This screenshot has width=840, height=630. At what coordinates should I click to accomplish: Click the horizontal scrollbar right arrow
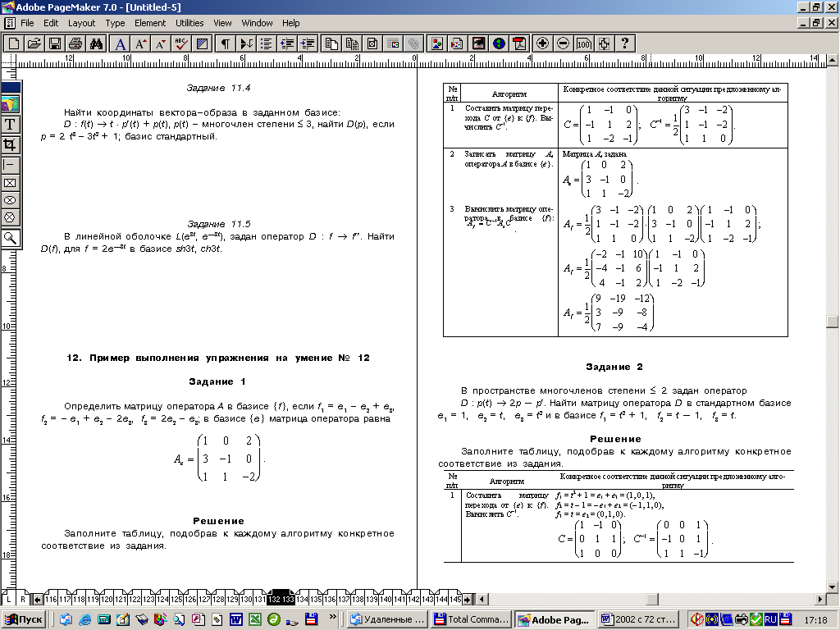[x=820, y=599]
